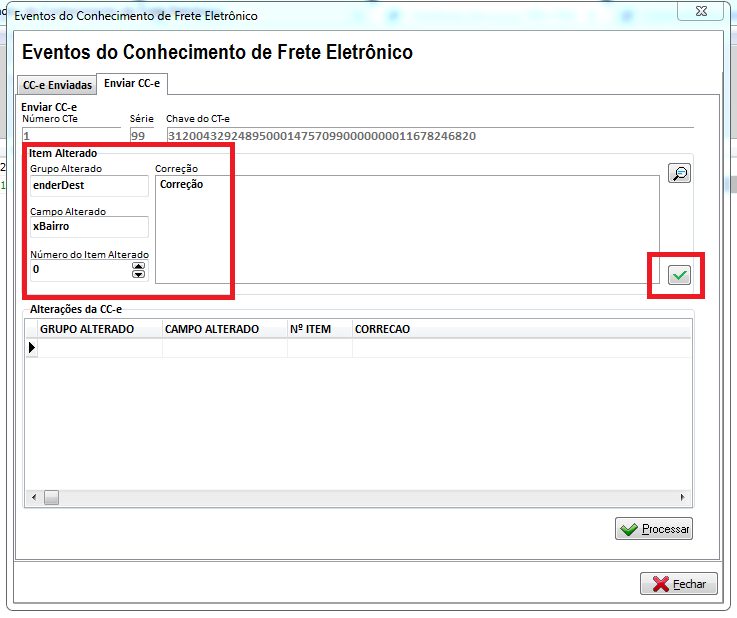Select the Número do Item Alterado value field
The width and height of the screenshot is (737, 618).
pos(80,269)
